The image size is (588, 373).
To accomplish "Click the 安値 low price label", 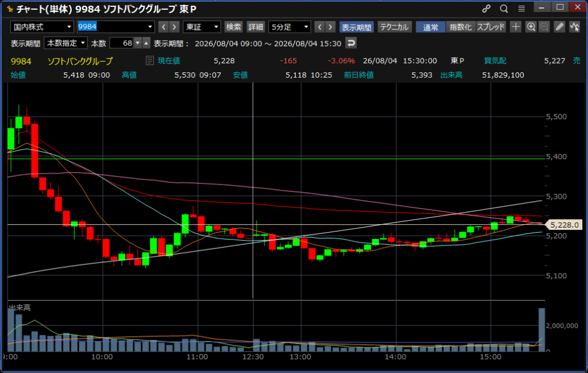I will point(241,75).
